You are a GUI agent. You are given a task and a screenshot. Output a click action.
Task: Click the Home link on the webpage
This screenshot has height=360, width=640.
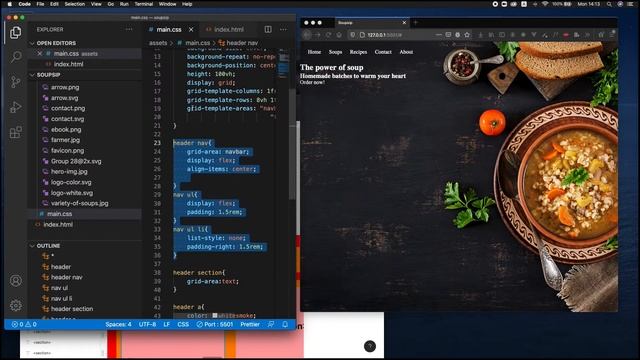point(314,52)
